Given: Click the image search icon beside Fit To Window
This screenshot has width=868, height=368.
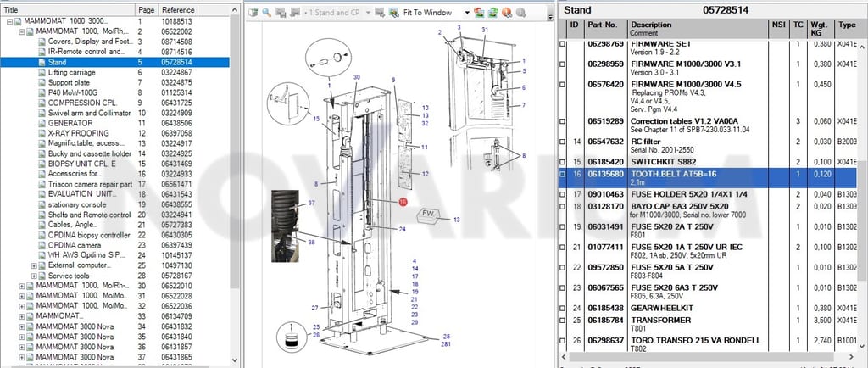Looking at the screenshot, I should point(394,13).
